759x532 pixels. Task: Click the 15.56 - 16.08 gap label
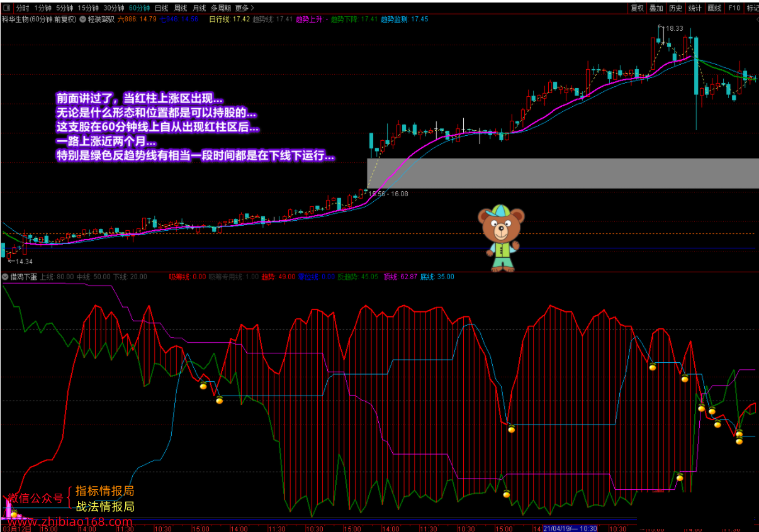388,194
